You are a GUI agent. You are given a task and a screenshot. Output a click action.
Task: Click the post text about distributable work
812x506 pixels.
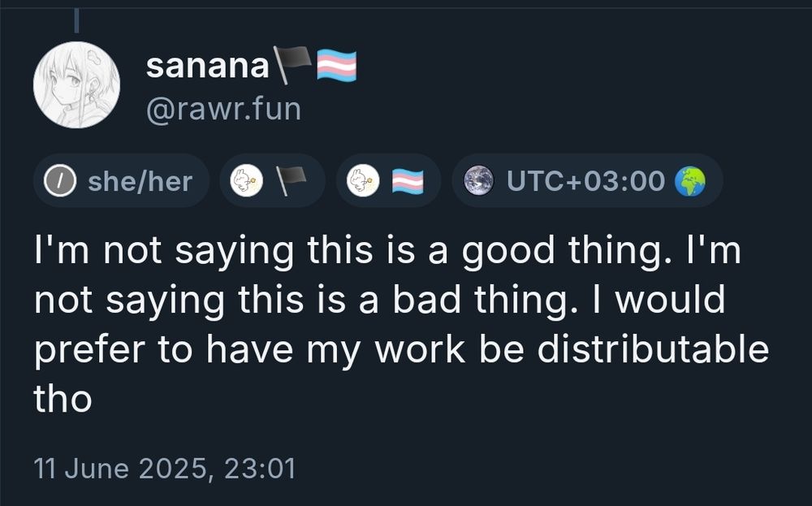(401, 325)
